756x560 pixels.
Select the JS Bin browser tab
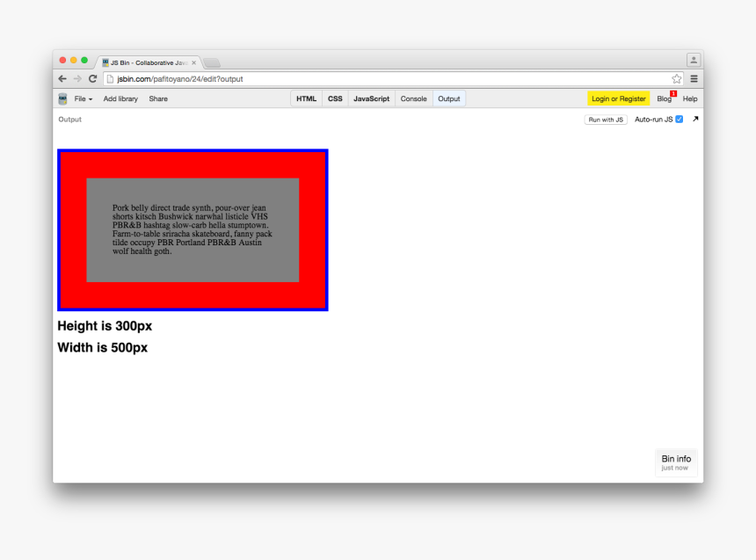point(149,62)
